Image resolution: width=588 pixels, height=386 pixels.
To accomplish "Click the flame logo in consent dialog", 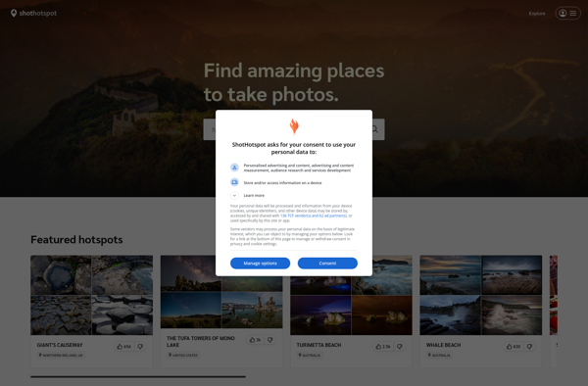I will click(x=294, y=126).
